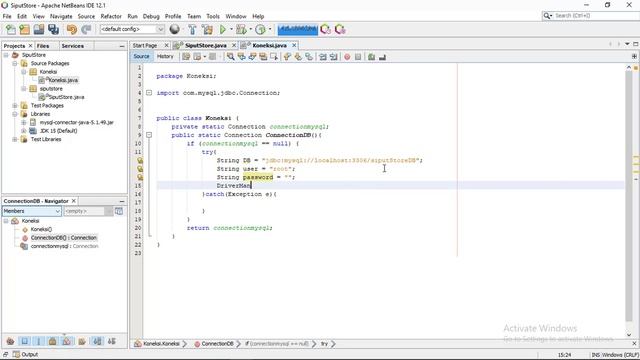
Task: Open the Members dropdown in Navigator
Action: point(32,211)
